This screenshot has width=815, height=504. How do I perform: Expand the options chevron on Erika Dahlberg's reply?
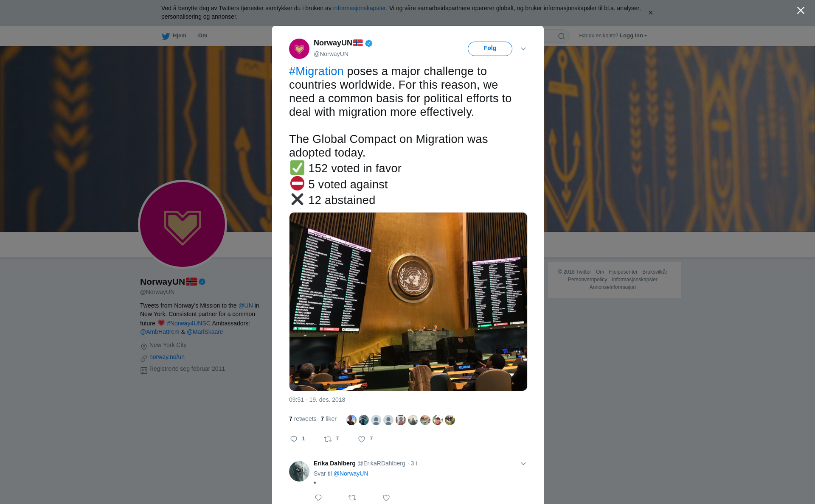tap(523, 464)
